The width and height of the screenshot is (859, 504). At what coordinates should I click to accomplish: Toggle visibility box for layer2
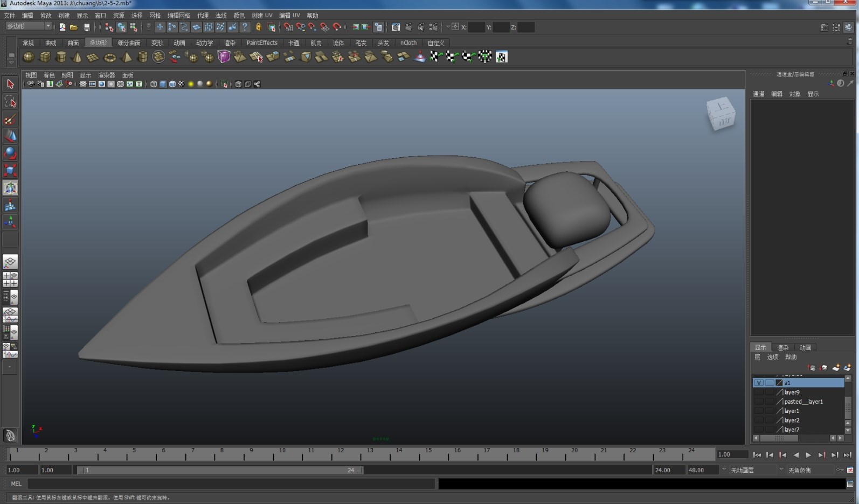coord(759,420)
